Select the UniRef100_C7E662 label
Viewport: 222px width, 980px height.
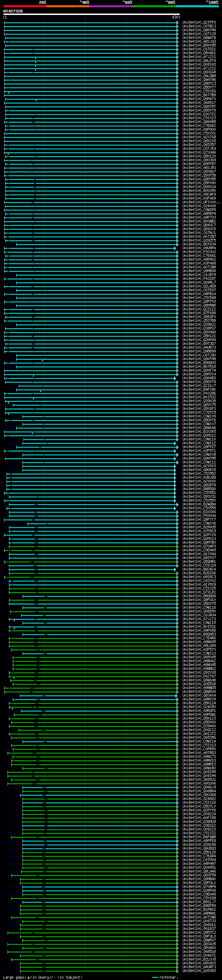(199, 125)
